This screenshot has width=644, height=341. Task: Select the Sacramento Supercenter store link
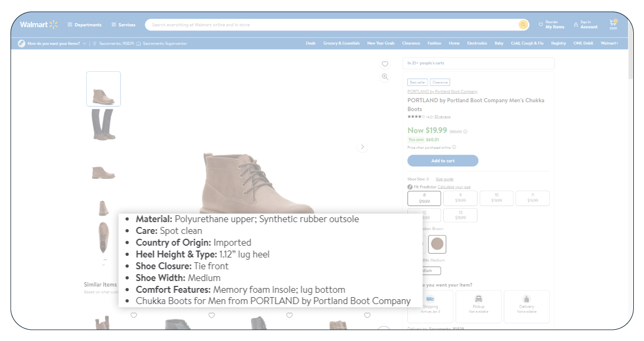pyautogui.click(x=162, y=43)
